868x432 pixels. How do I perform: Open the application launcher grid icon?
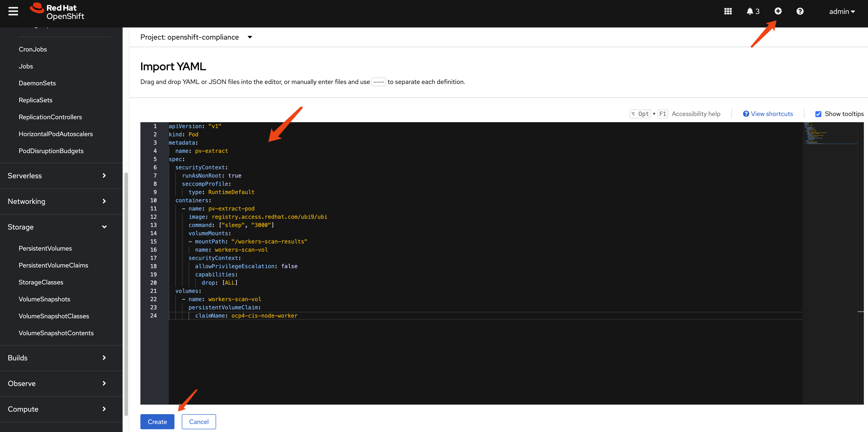[x=728, y=11]
